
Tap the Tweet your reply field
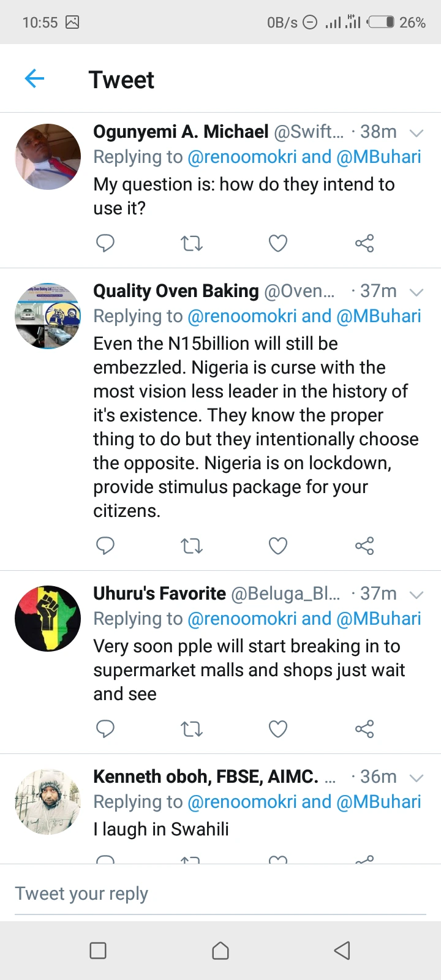point(221,894)
